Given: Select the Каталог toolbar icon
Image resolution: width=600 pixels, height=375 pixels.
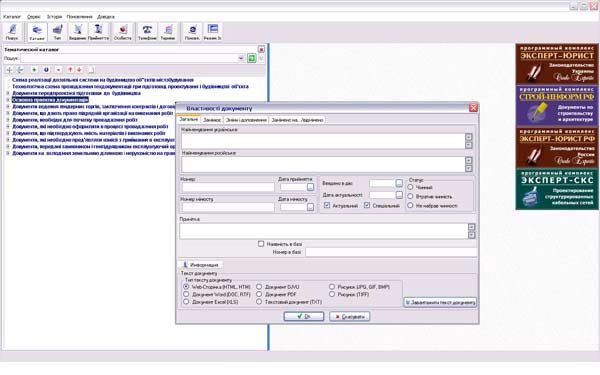Looking at the screenshot, I should (37, 32).
